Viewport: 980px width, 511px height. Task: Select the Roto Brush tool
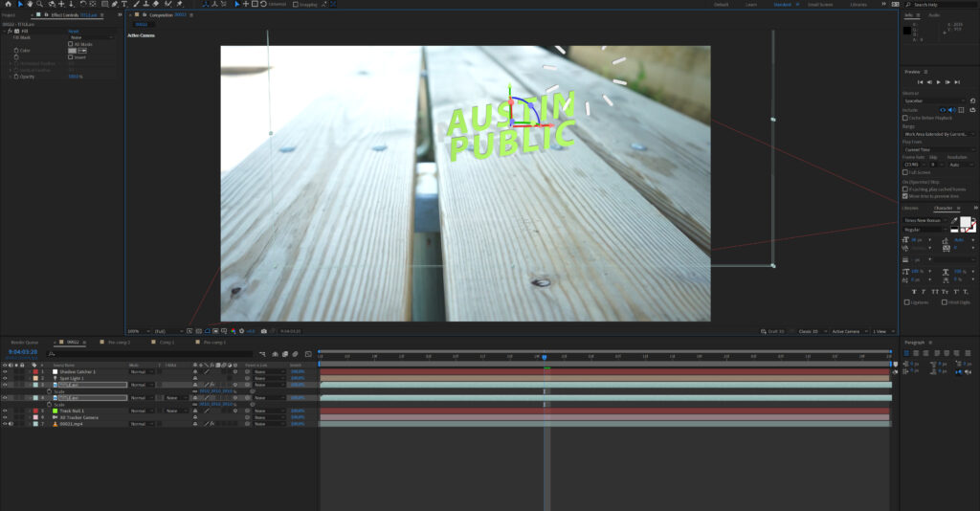point(167,4)
